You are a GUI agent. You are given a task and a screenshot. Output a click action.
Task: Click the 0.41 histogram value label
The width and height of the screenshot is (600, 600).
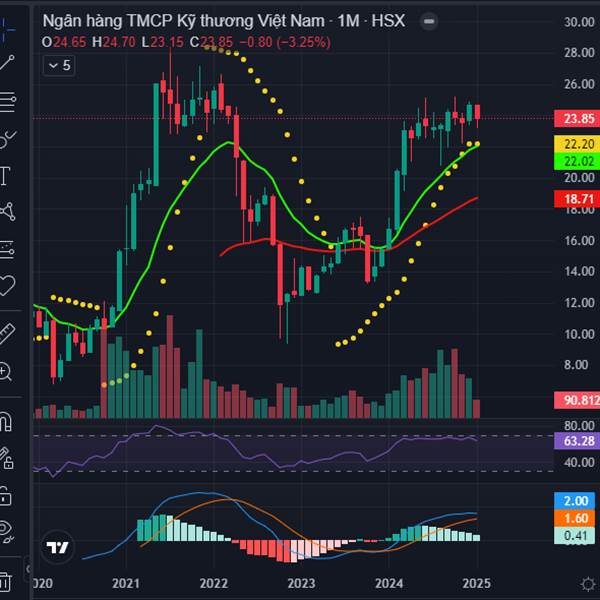click(x=575, y=535)
